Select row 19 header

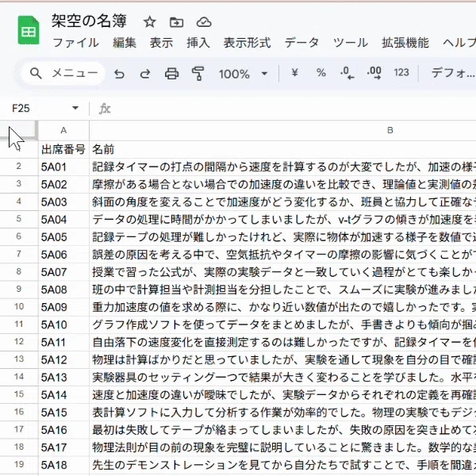19,464
